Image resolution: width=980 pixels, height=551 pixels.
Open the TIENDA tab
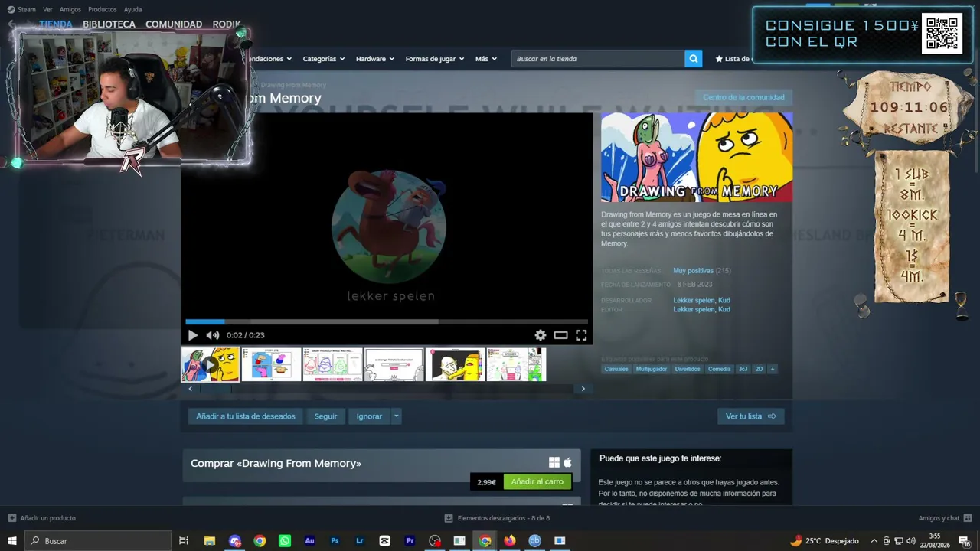[56, 24]
